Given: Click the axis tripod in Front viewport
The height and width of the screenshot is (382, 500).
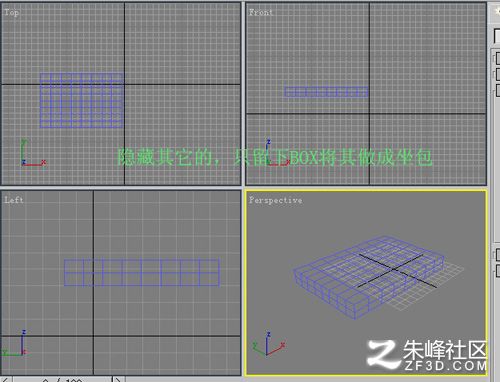Looking at the screenshot, I should click(x=277, y=153).
